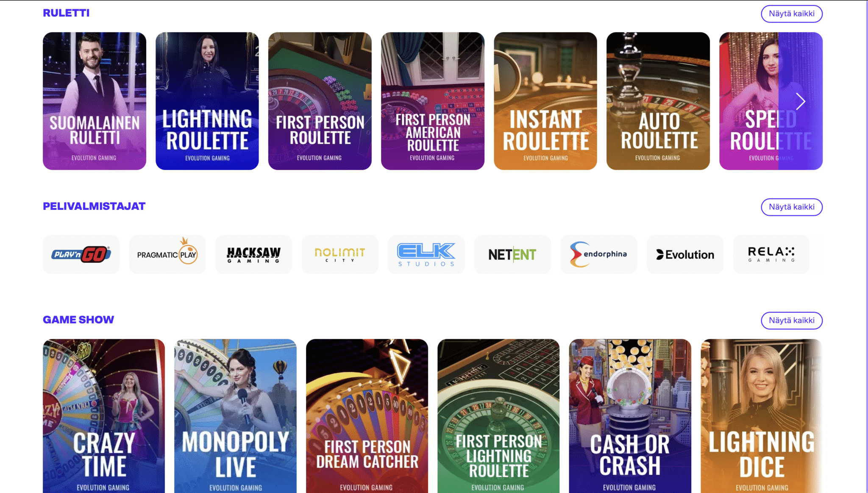Open Suomalainen Ruletti game

(95, 101)
